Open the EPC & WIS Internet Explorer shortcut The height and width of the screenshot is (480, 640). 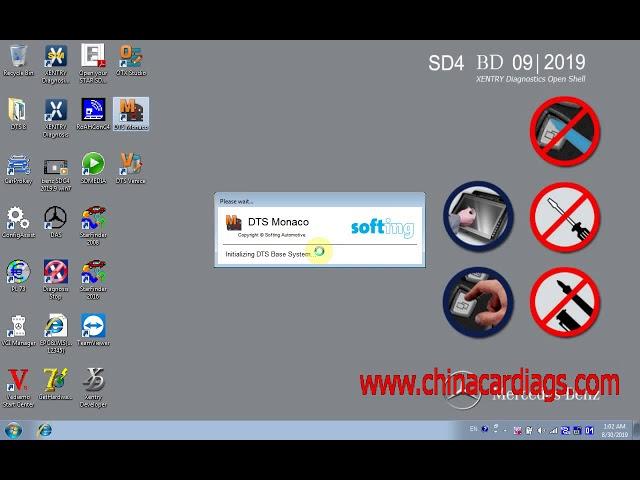coord(56,333)
